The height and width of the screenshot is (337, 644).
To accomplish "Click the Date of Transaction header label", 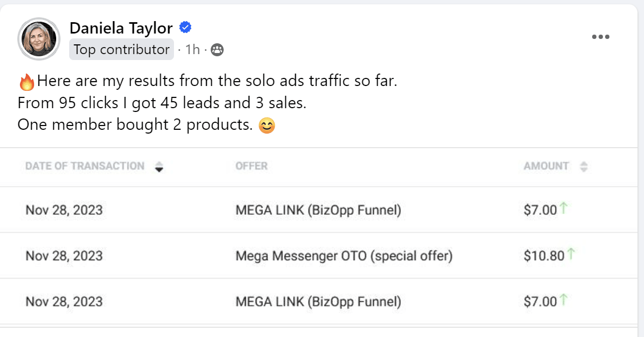I will tap(85, 166).
